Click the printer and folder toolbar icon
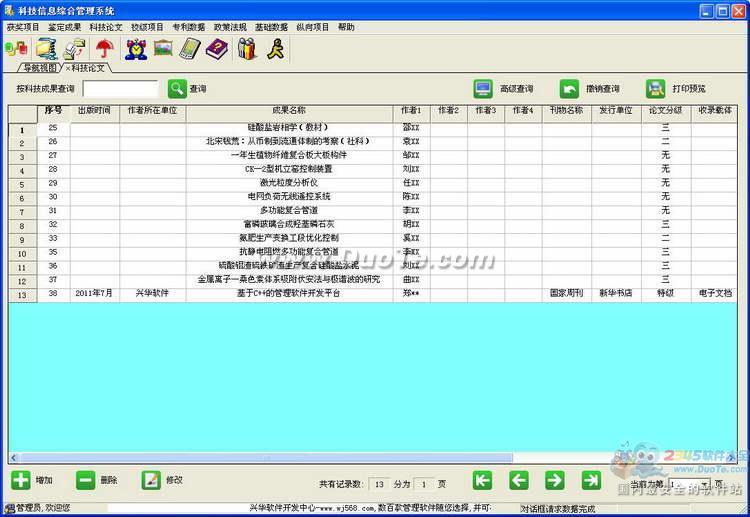 [75, 49]
